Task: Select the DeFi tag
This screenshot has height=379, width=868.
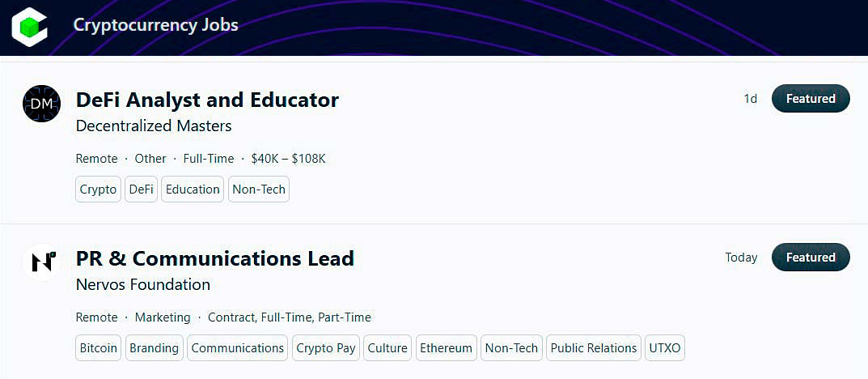Action: pyautogui.click(x=141, y=189)
